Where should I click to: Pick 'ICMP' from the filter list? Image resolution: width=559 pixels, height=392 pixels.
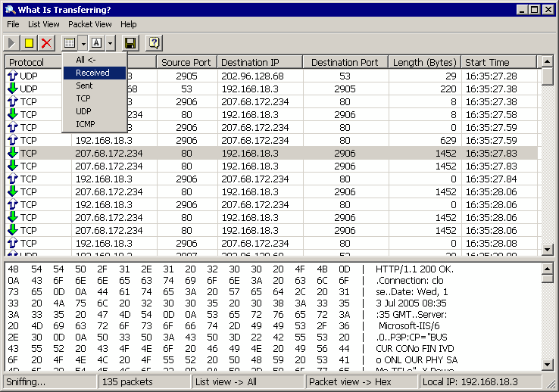click(86, 124)
